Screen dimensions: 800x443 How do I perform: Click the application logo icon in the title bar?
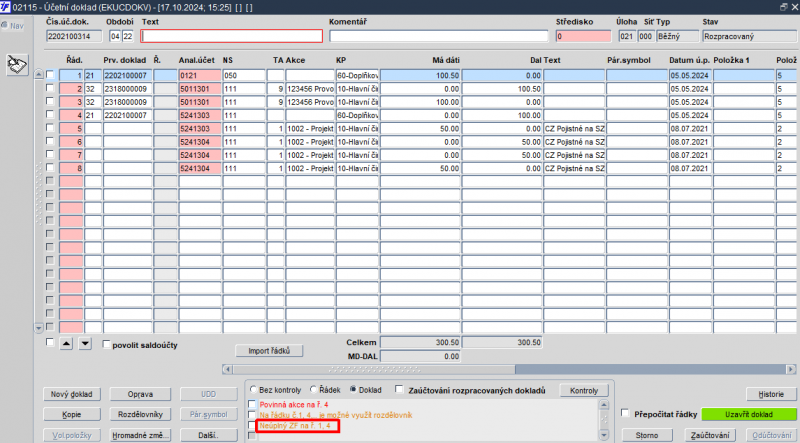pos(5,7)
